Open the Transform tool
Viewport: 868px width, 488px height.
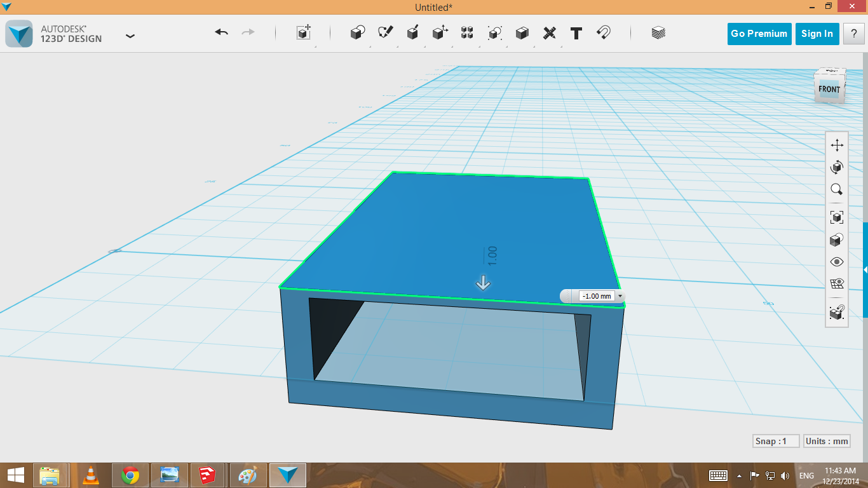click(304, 33)
